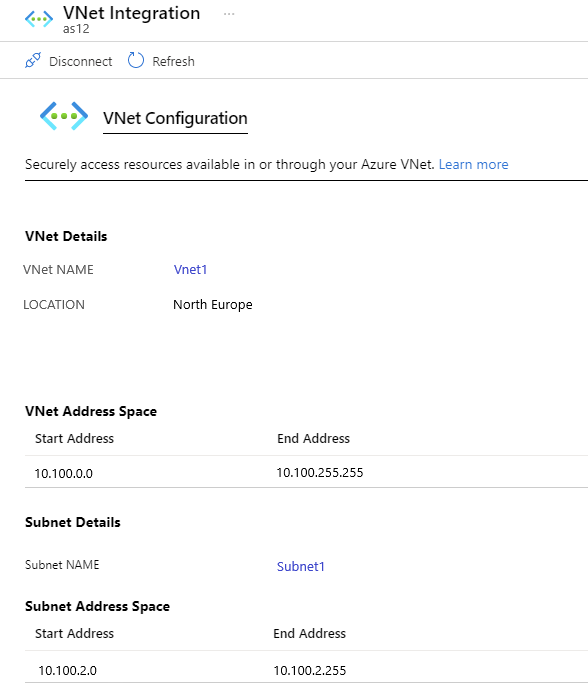588x700 pixels.
Task: Click the large VNet Configuration icon
Action: coord(64,116)
